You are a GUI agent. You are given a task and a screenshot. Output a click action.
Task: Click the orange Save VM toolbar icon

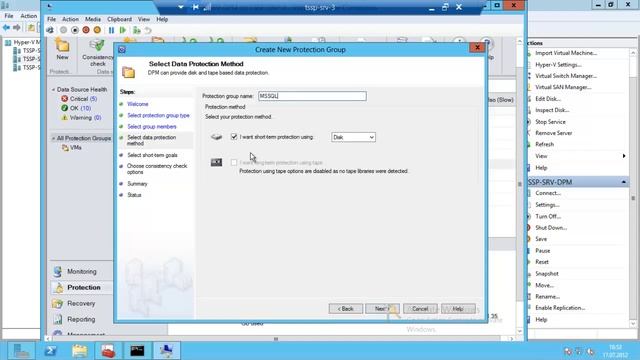(97, 30)
